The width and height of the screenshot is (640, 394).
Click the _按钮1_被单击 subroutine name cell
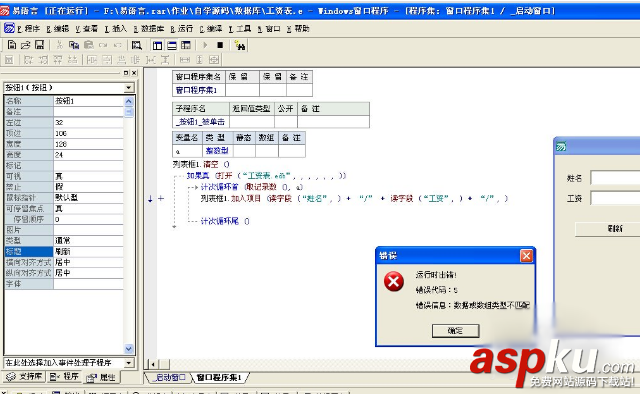click(x=201, y=122)
